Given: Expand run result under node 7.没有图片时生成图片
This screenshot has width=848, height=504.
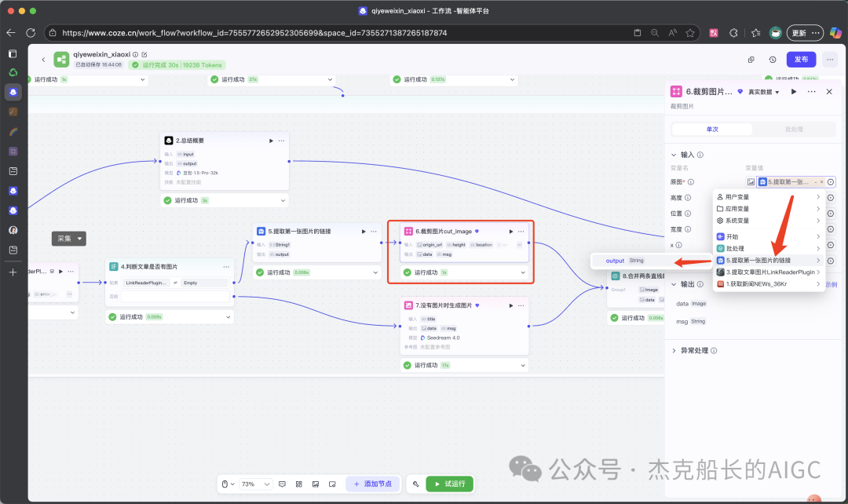Looking at the screenshot, I should click(x=523, y=366).
